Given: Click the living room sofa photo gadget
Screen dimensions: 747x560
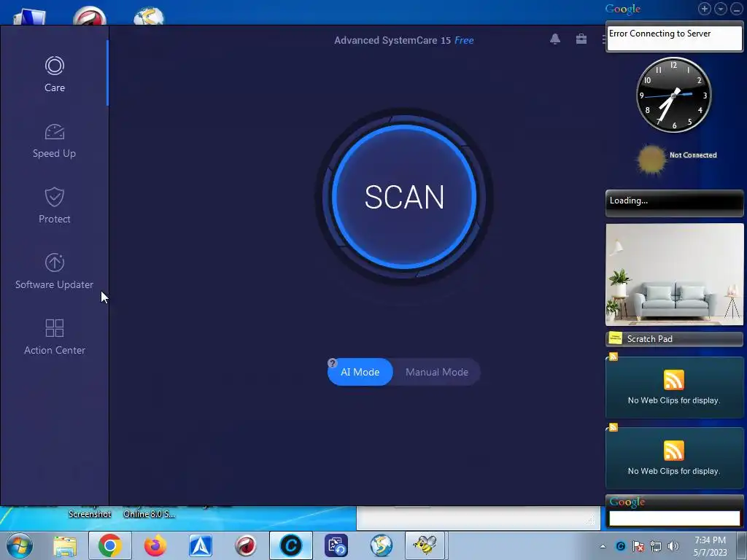Looking at the screenshot, I should pyautogui.click(x=674, y=275).
